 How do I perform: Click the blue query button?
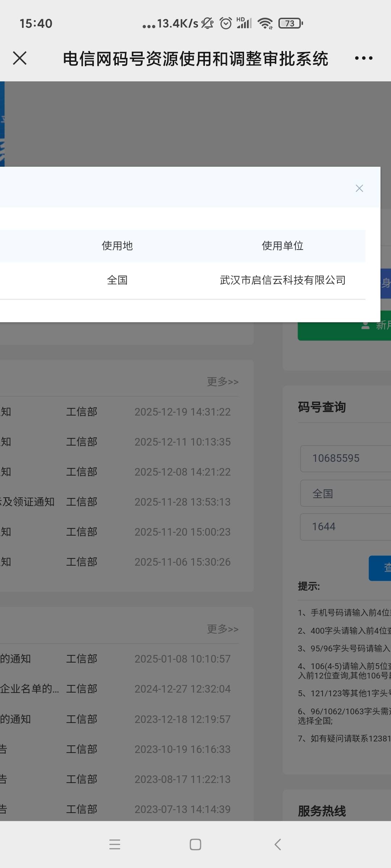coord(380,568)
